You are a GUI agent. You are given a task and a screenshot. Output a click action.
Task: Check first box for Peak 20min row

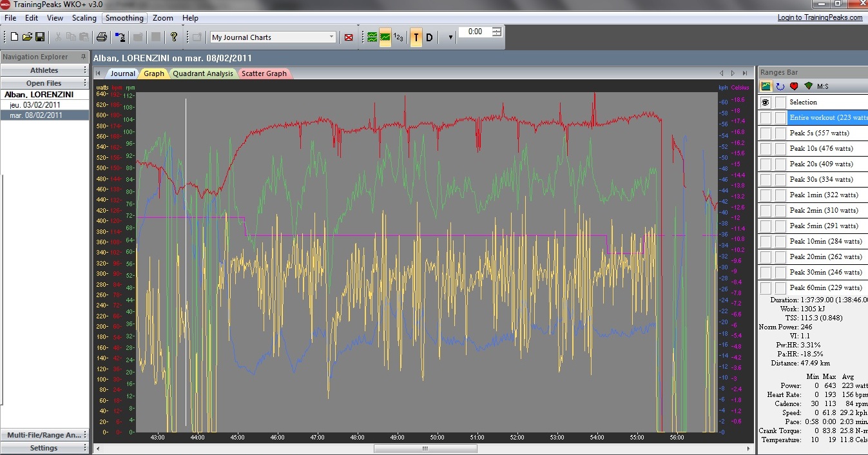[x=766, y=257]
